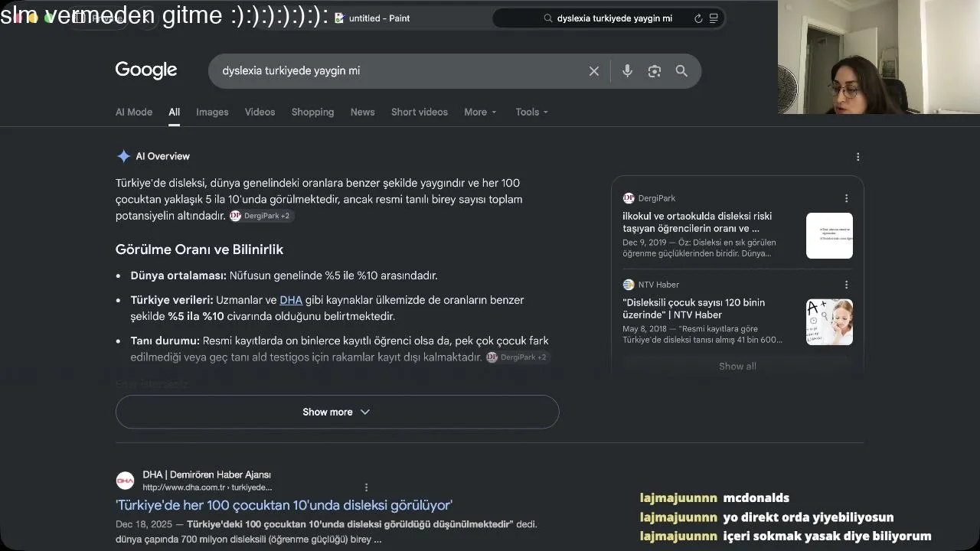Submit search with the magnifier icon

681,71
